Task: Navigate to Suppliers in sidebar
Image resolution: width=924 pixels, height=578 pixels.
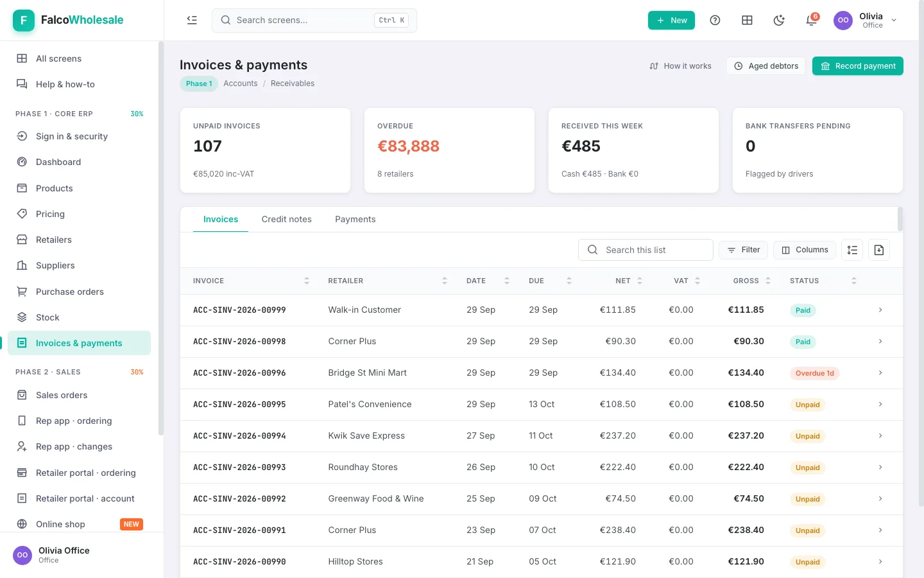Action: coord(79,265)
